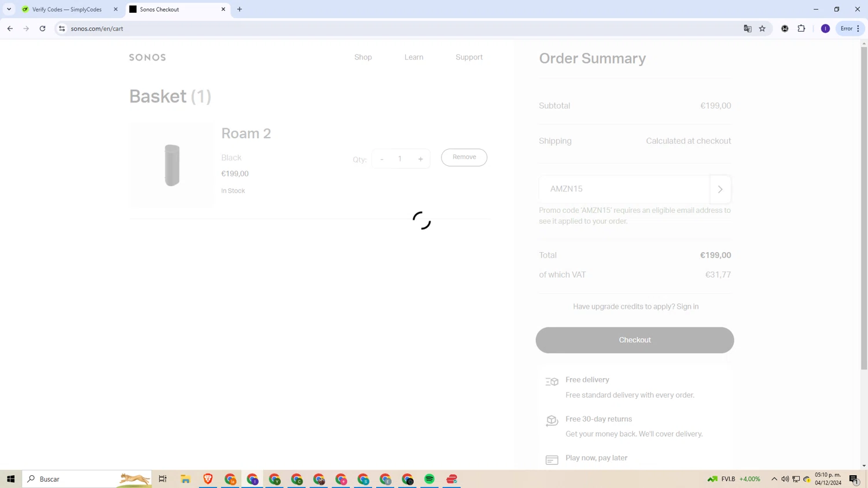Viewport: 868px width, 488px height.
Task: Click the Subtotal amount €199,00
Action: (716, 106)
